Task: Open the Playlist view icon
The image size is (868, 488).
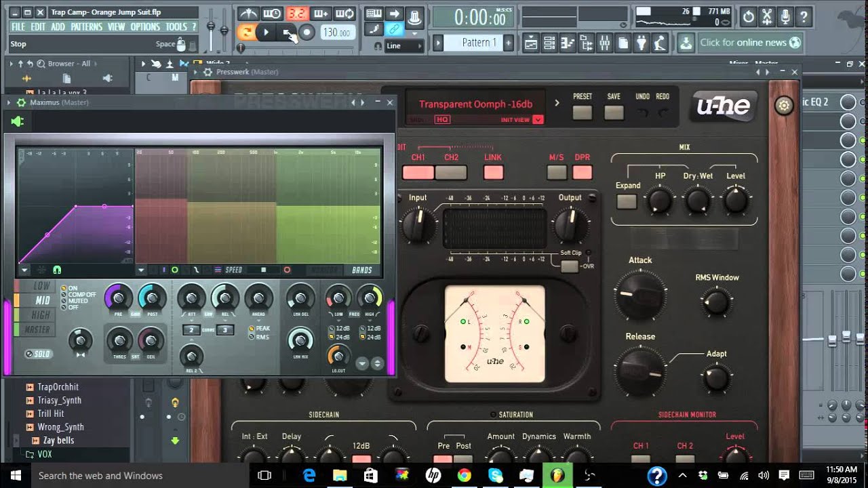Action: coord(531,43)
